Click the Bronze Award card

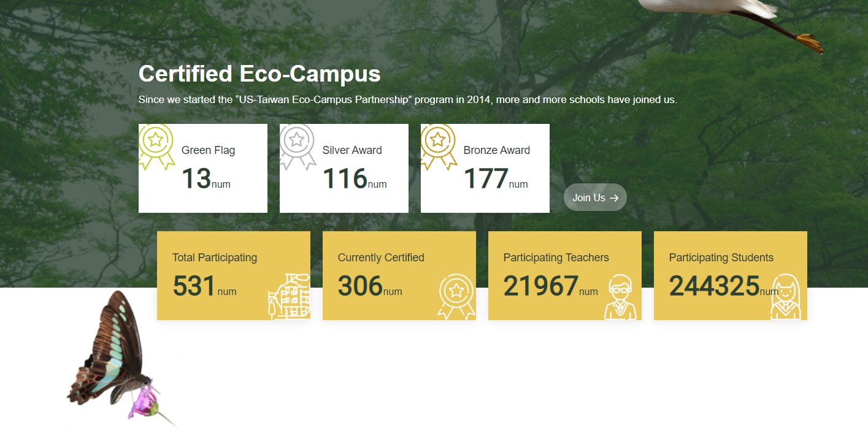coord(485,167)
